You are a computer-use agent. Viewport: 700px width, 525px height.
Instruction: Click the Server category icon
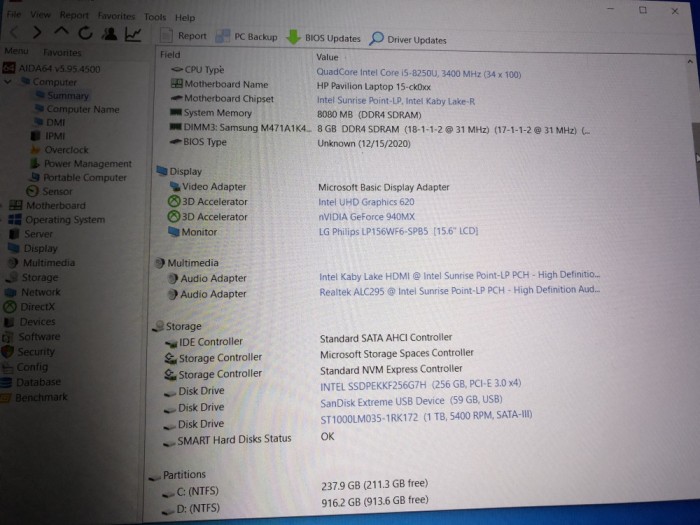[14, 233]
